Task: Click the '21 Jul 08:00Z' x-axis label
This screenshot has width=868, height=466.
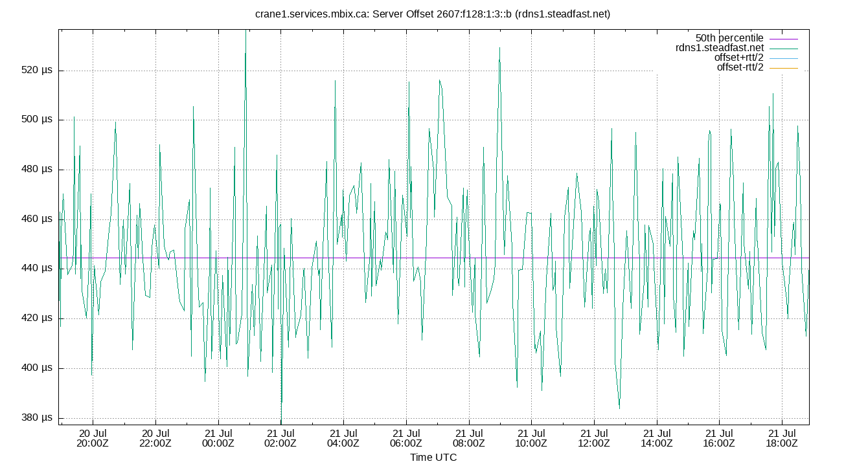Action: 469,438
